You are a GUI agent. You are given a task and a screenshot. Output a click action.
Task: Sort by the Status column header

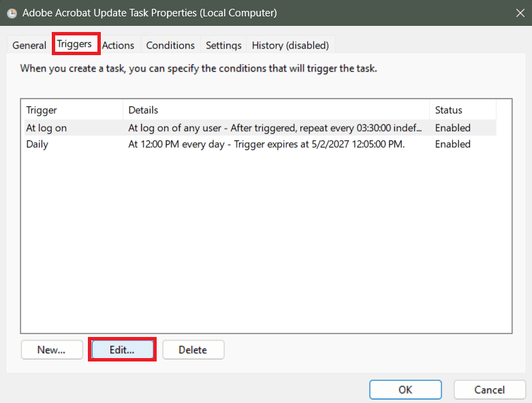tap(463, 110)
